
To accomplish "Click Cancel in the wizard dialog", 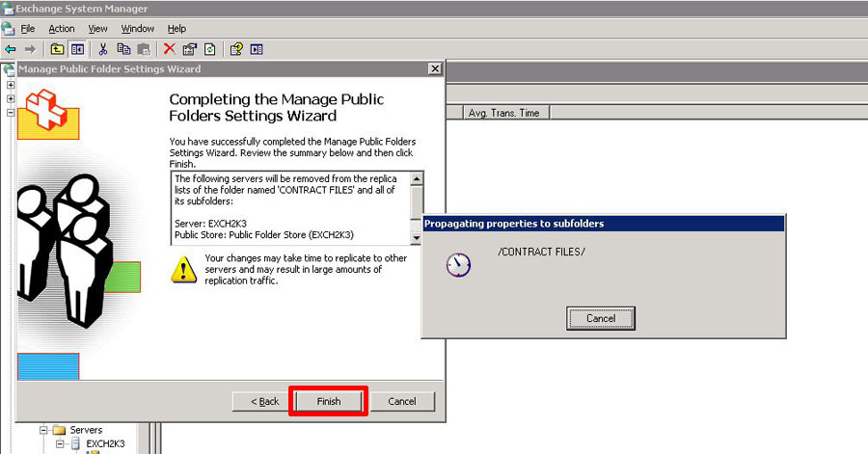I will tap(402, 401).
